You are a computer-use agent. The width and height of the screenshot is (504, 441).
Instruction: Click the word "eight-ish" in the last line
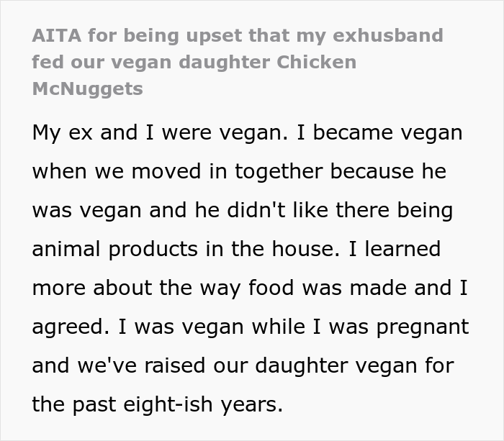[179, 404]
